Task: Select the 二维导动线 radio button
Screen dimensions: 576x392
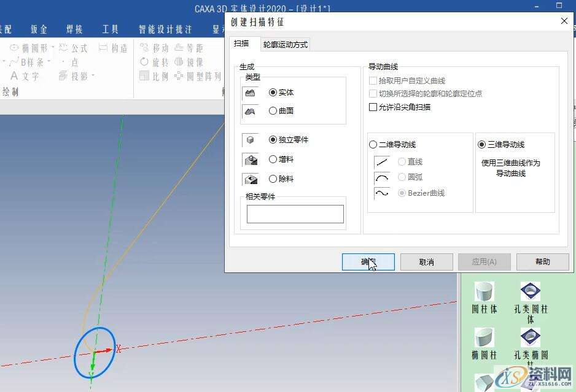Action: (373, 144)
